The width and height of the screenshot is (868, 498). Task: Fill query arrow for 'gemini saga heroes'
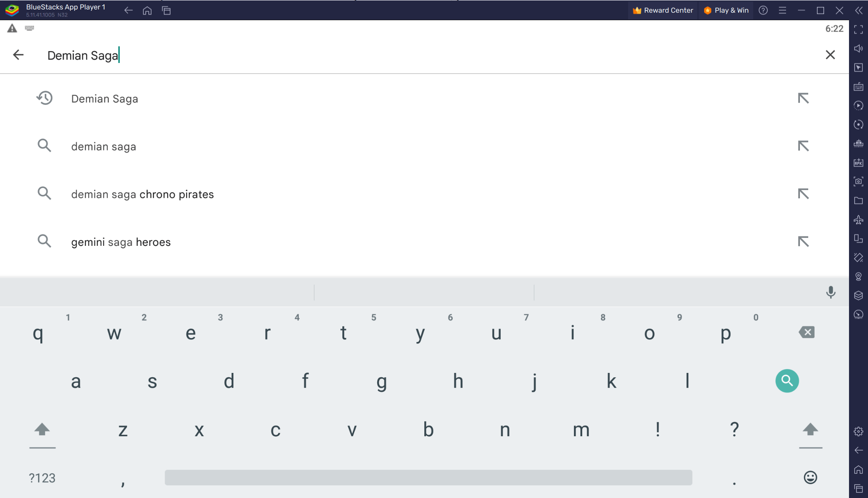[x=803, y=241]
